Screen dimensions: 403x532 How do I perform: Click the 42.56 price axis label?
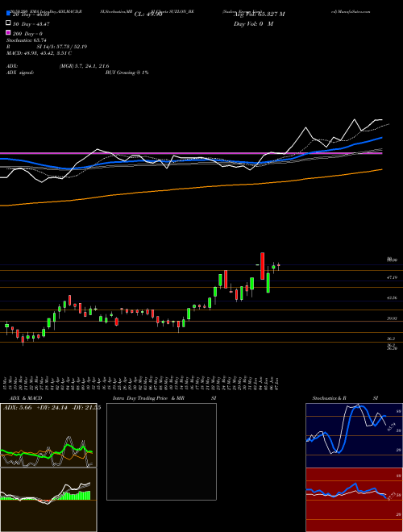pos(392,298)
